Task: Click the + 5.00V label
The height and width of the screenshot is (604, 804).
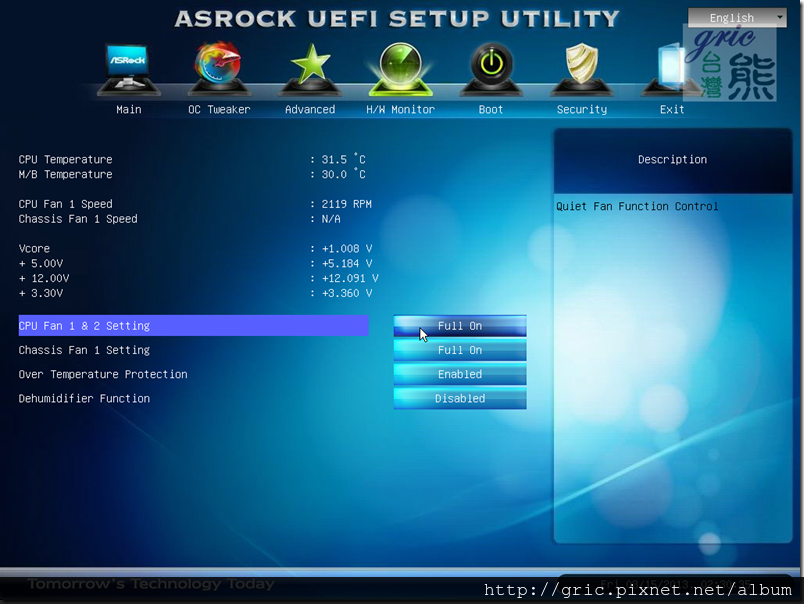Action: click(41, 264)
